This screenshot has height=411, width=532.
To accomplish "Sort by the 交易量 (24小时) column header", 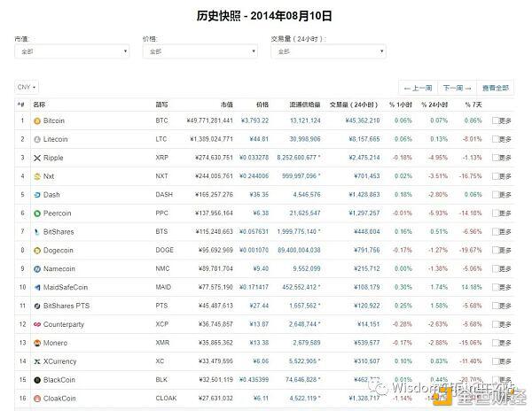I will (354, 105).
